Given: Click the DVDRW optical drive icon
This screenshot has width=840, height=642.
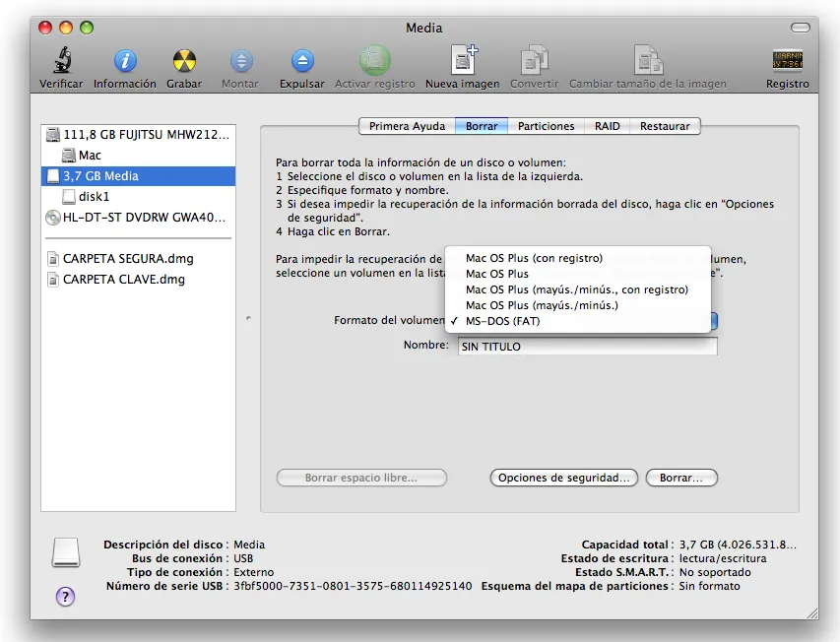Looking at the screenshot, I should 53,218.
